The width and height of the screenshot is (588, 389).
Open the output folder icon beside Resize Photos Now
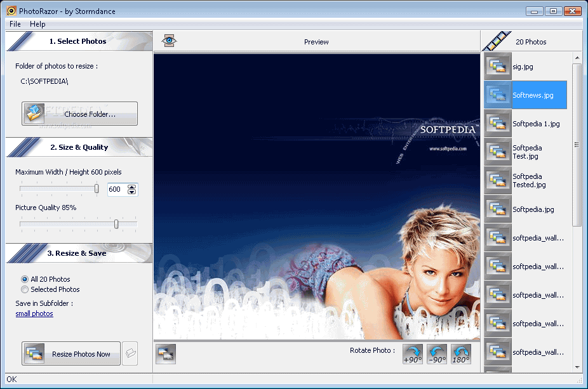[x=130, y=353]
